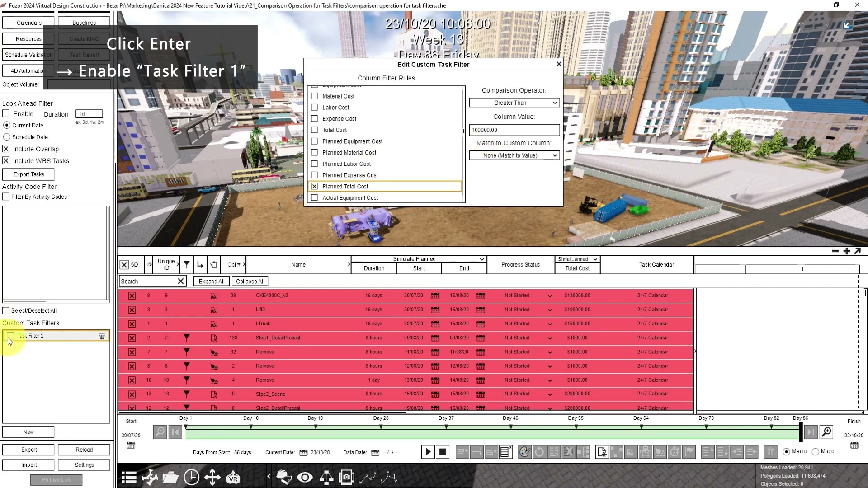Viewport: 868px width, 488px height.
Task: Open the Simulate Planned dropdown
Action: [419, 259]
